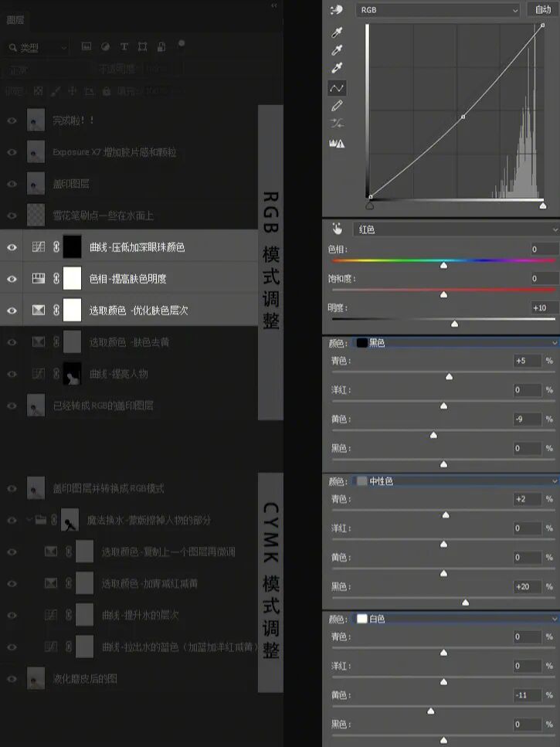560x747 pixels.
Task: Toggle visibility of 曲线-压低加深眼珠颜色 layer
Action: (x=12, y=246)
